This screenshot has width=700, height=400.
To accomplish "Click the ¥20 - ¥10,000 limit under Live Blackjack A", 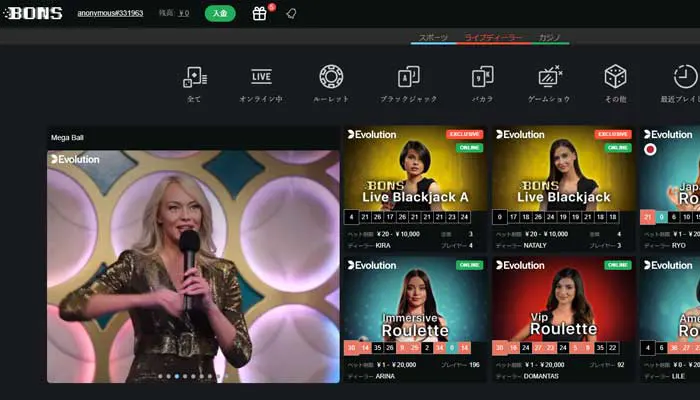I will coord(398,234).
